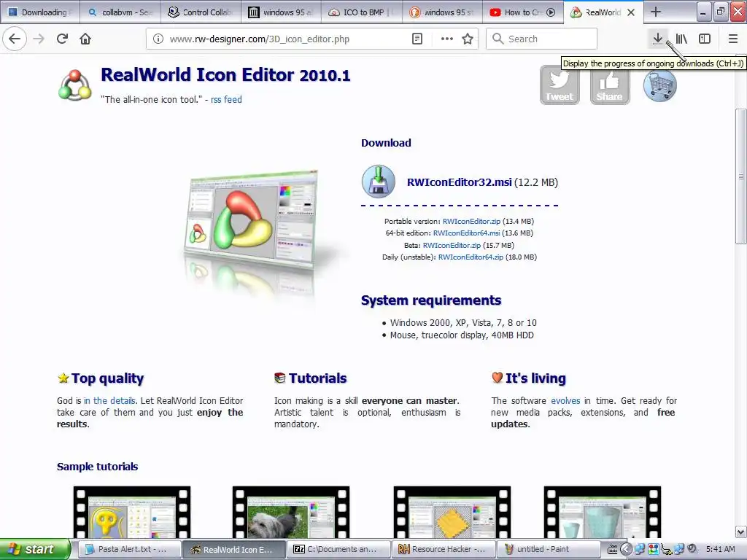
Task: Open the 'evolves' link
Action: [565, 400]
